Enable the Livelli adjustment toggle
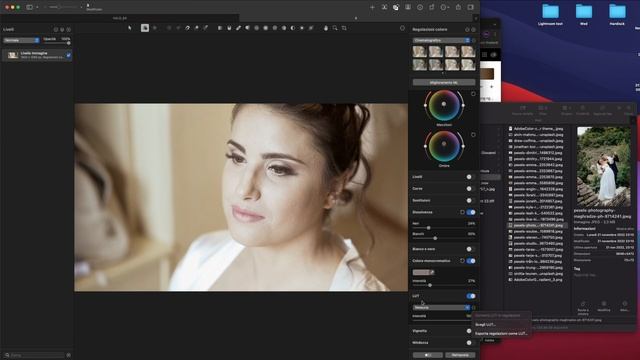 click(x=470, y=177)
